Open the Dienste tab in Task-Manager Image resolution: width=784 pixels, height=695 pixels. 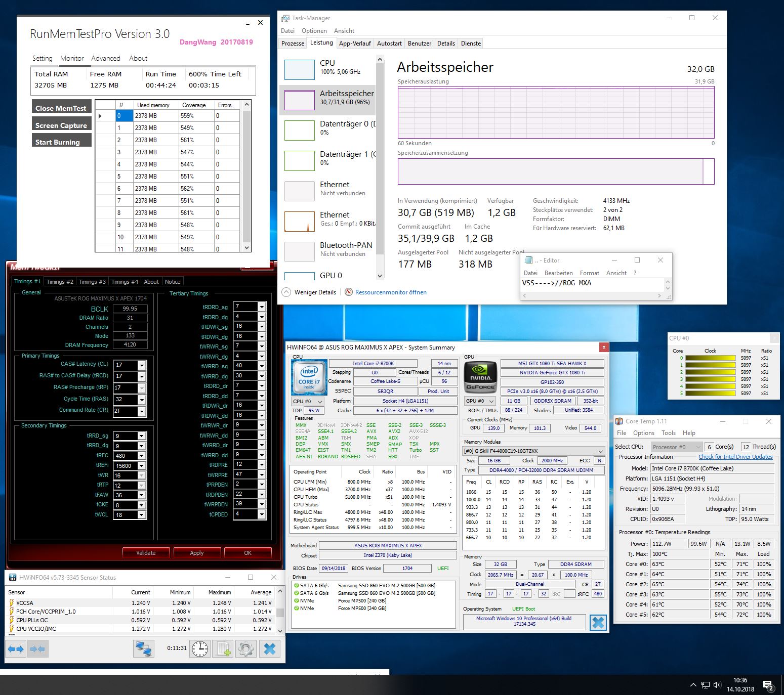pyautogui.click(x=471, y=44)
